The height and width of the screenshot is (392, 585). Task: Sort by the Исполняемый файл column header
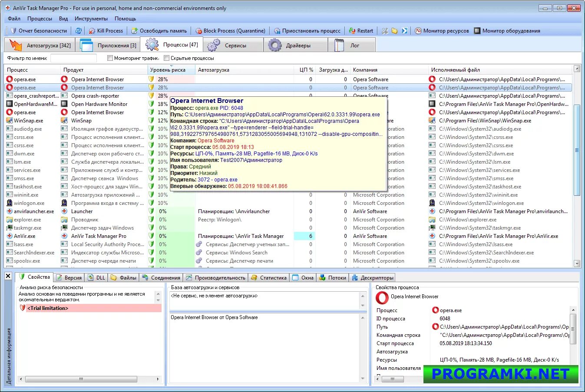[500, 70]
